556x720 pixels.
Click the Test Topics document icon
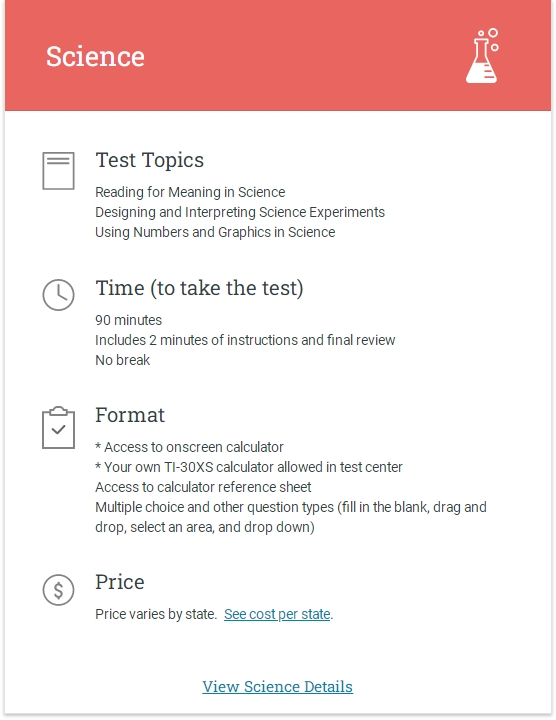[x=58, y=171]
